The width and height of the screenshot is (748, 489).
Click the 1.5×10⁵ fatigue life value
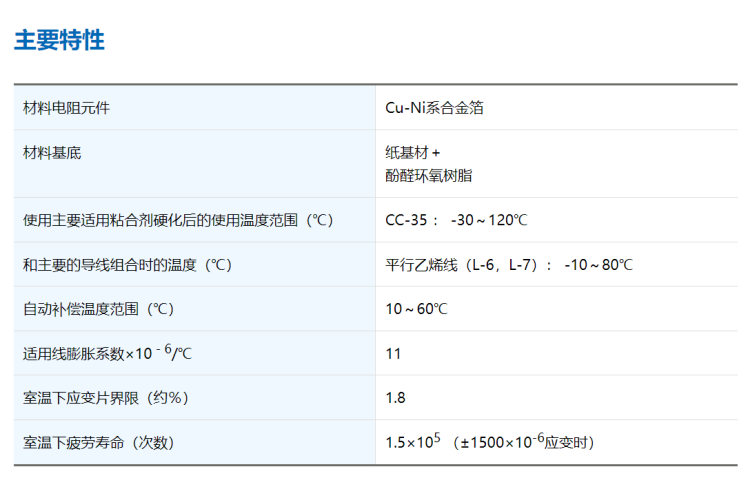coord(413,441)
